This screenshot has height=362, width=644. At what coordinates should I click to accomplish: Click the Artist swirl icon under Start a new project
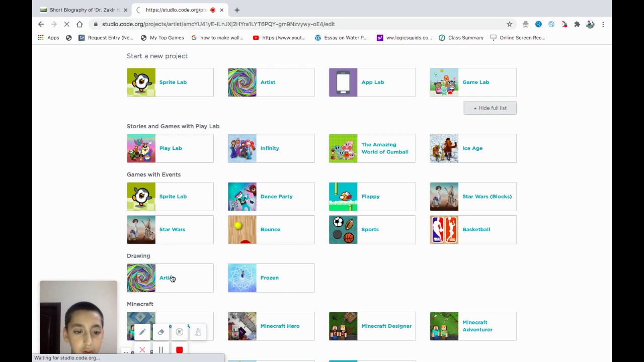(x=242, y=82)
